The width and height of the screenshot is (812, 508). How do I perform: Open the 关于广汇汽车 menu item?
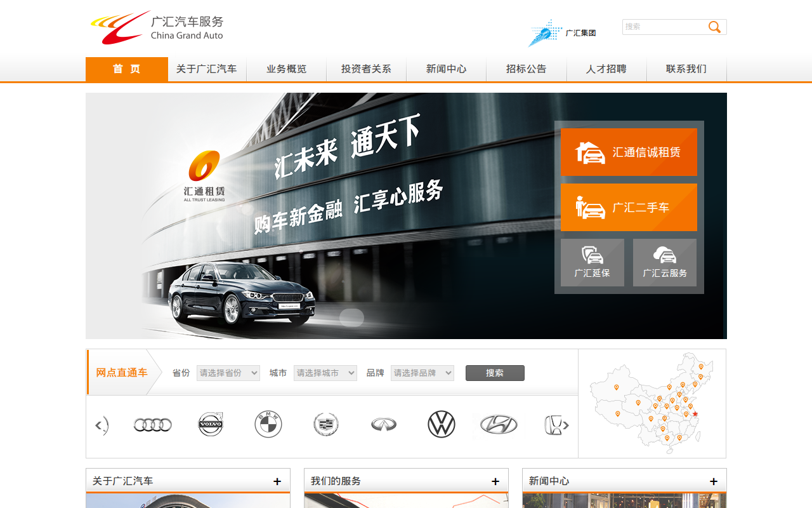(207, 69)
